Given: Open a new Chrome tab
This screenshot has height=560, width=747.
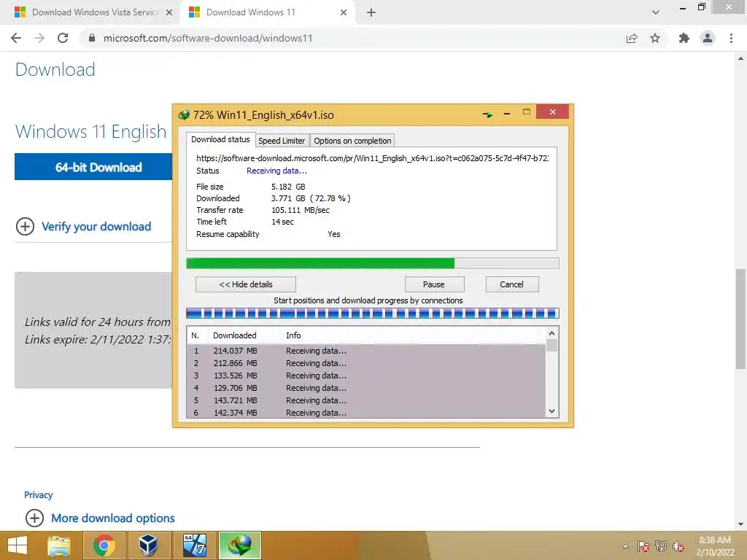Looking at the screenshot, I should [x=371, y=12].
